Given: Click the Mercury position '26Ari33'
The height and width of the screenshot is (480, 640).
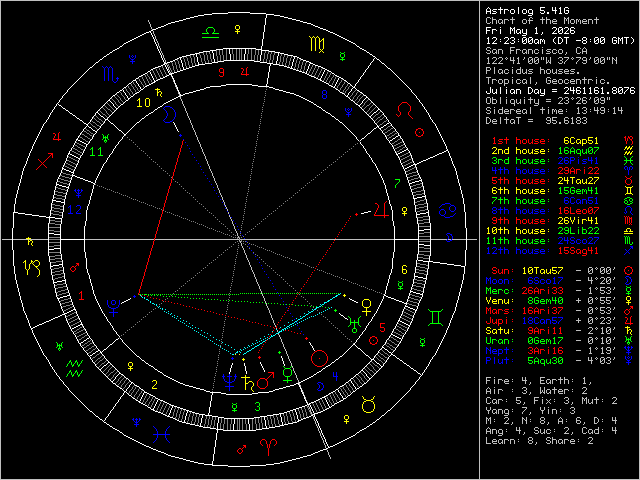Looking at the screenshot, I should [542, 291].
